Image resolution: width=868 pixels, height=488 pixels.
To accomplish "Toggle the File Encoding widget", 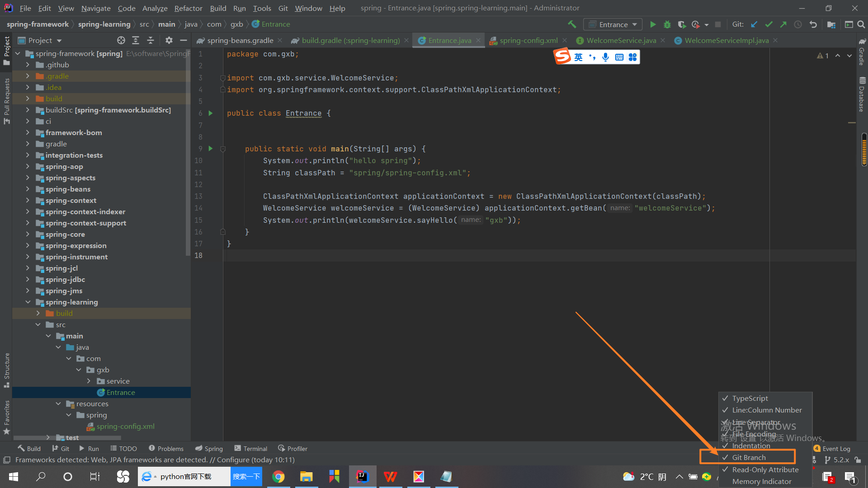I will pyautogui.click(x=765, y=434).
